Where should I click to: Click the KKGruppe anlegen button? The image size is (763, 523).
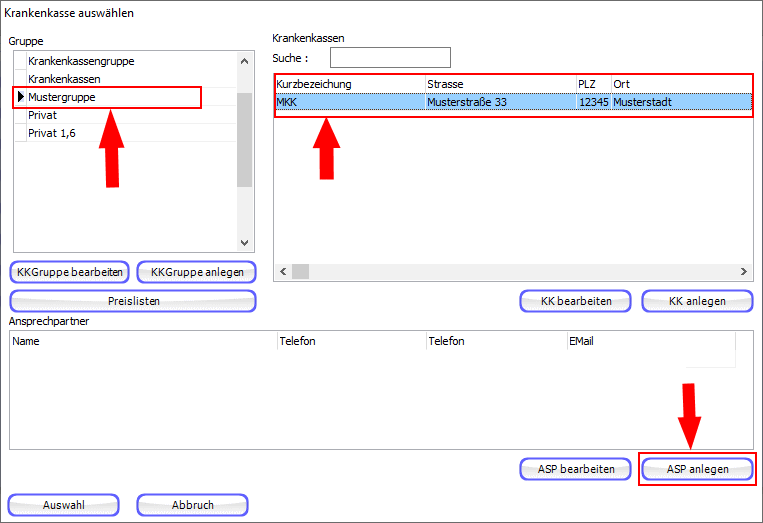point(196,272)
